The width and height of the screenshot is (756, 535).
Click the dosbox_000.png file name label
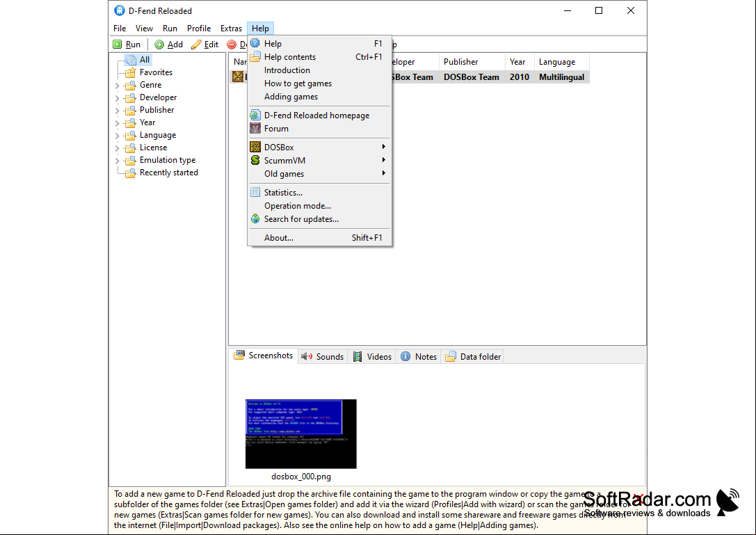[x=301, y=477]
